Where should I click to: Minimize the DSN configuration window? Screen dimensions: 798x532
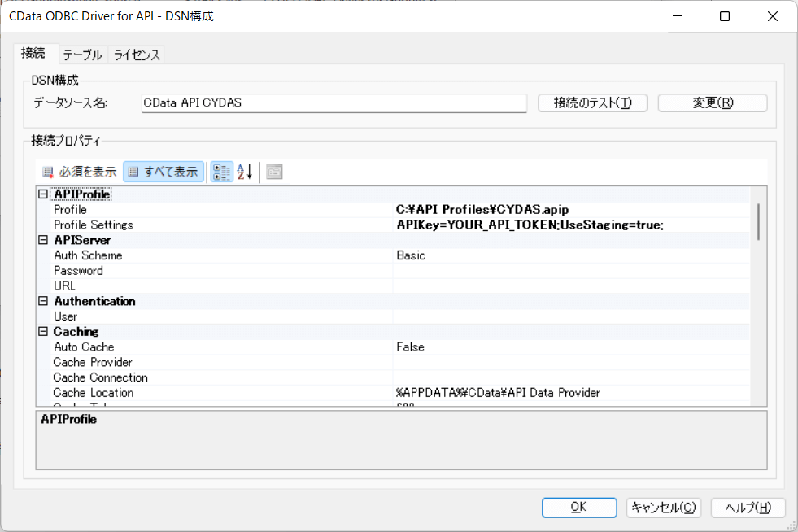(x=678, y=16)
